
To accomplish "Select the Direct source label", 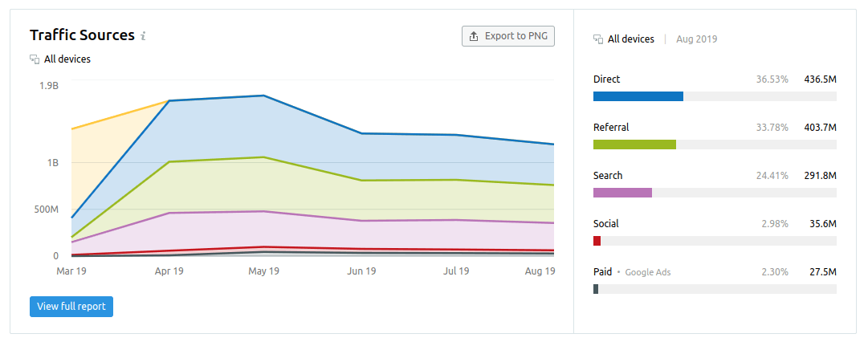I will tap(607, 79).
